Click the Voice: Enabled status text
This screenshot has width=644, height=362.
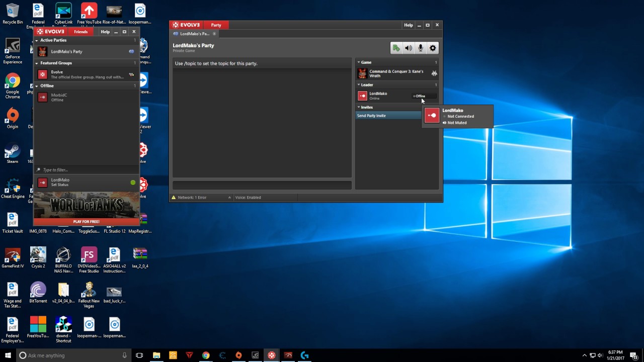point(248,198)
